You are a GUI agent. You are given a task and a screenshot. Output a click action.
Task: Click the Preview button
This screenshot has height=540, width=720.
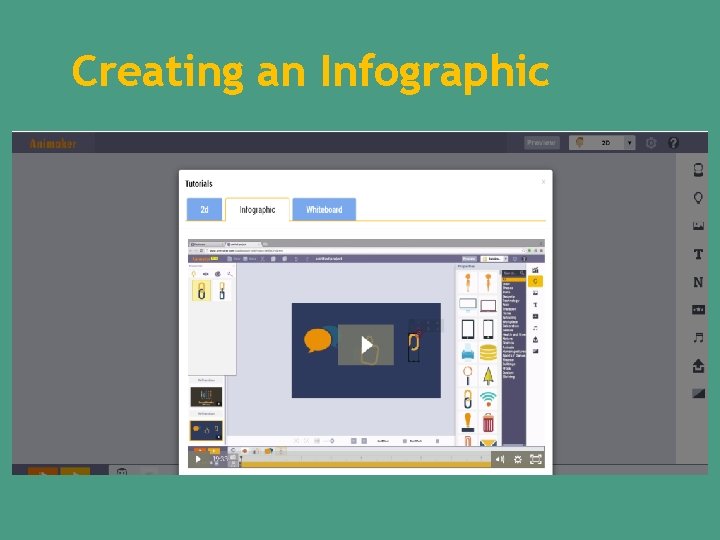coord(541,143)
